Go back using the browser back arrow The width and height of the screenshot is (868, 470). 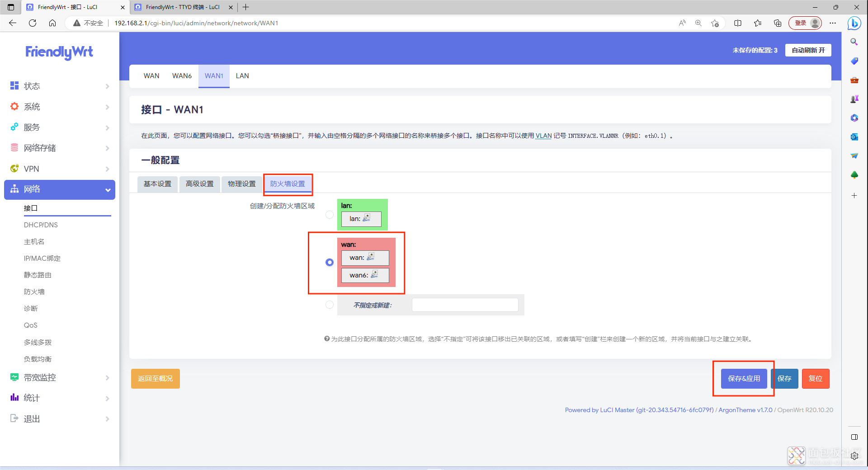pyautogui.click(x=13, y=23)
